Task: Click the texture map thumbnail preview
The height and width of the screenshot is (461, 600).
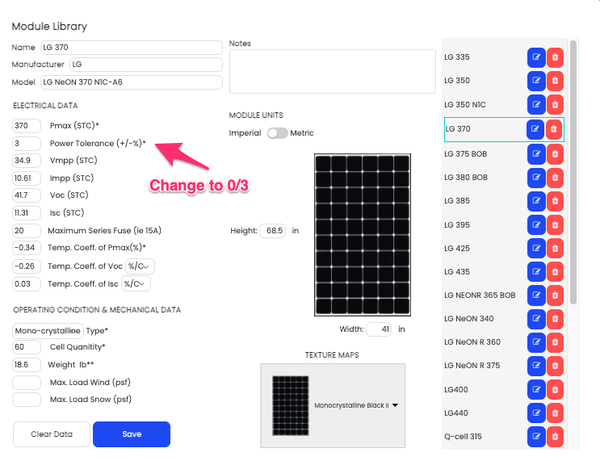Action: pyautogui.click(x=290, y=406)
